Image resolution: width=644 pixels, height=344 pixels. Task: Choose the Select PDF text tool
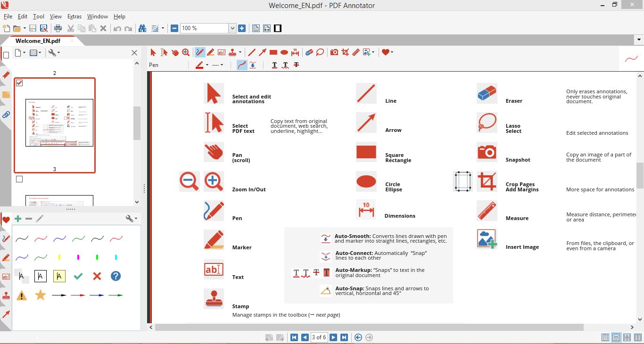pos(164,52)
